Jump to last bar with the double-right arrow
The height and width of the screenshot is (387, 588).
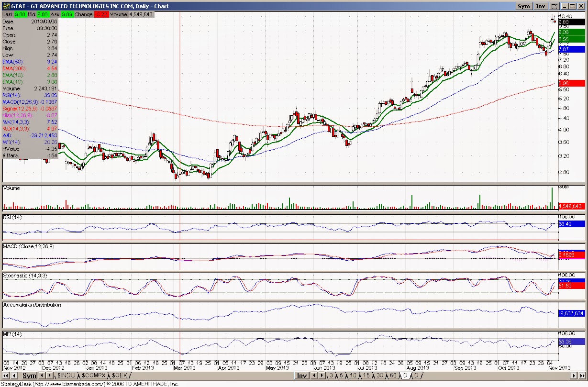pyautogui.click(x=582, y=376)
